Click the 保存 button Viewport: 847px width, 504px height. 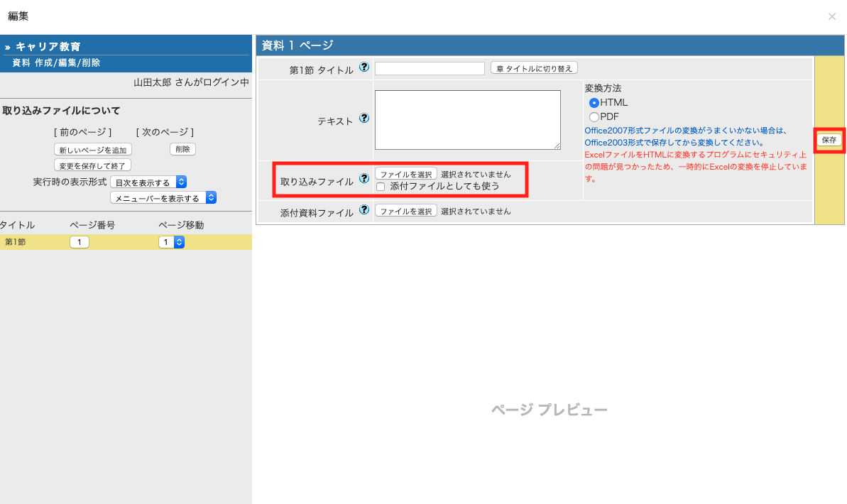(829, 140)
